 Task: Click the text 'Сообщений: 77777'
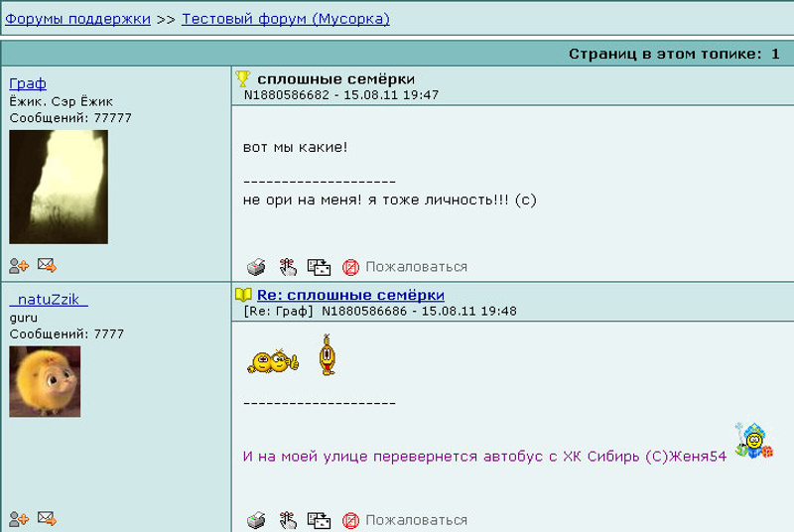(x=70, y=118)
